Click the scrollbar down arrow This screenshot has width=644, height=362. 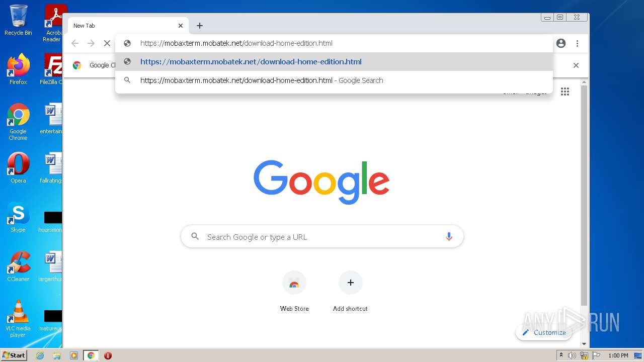click(x=584, y=344)
